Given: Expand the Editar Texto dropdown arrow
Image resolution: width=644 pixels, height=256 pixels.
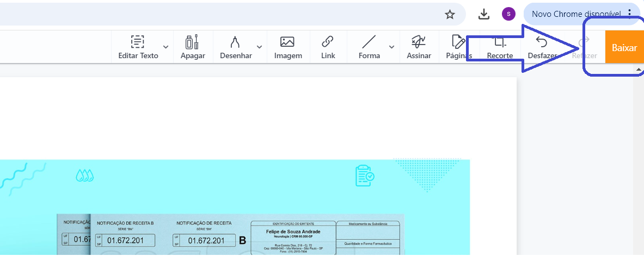Looking at the screenshot, I should click(x=166, y=47).
